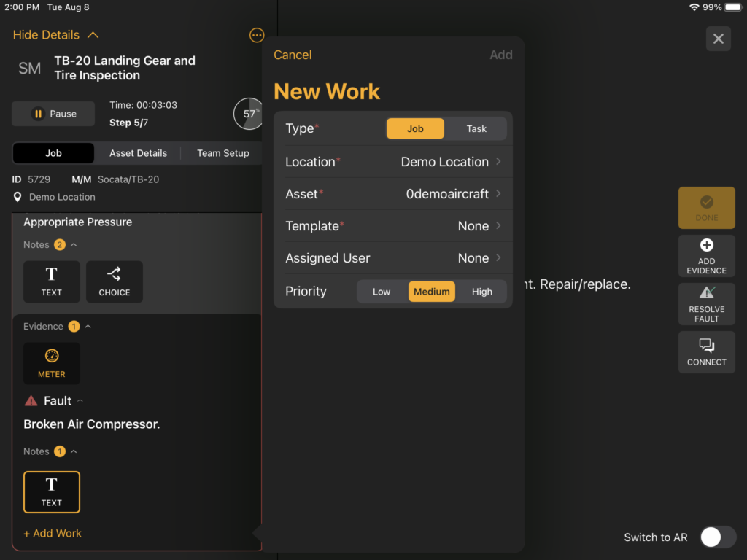Open Asset picker row

pyautogui.click(x=393, y=194)
